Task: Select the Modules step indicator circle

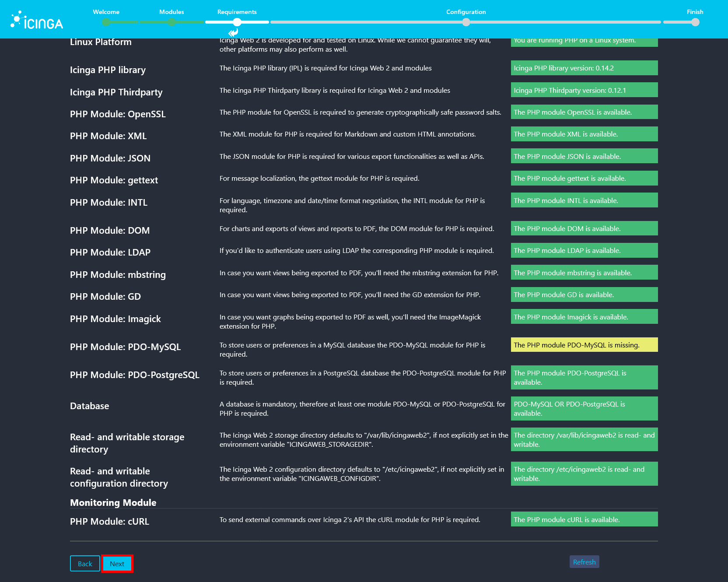Action: point(171,22)
